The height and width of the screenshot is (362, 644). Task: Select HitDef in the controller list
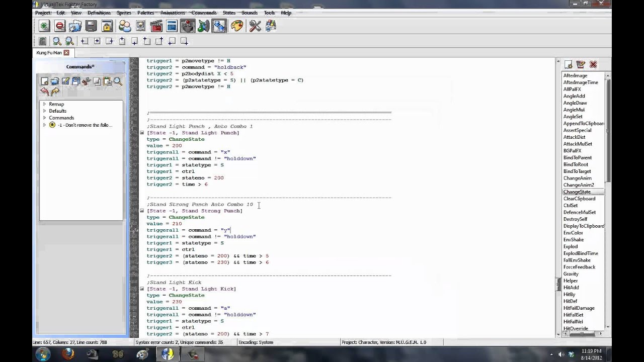coord(570,301)
